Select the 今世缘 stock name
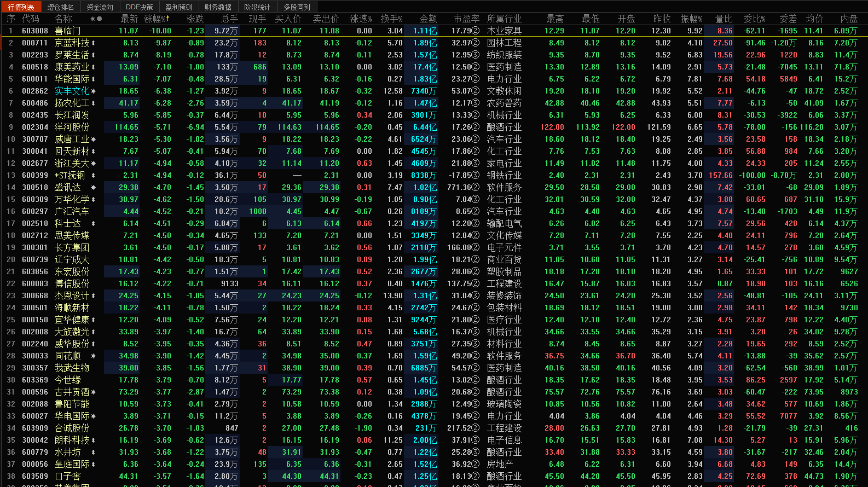Viewport: 868px width, 487px height. (x=67, y=380)
